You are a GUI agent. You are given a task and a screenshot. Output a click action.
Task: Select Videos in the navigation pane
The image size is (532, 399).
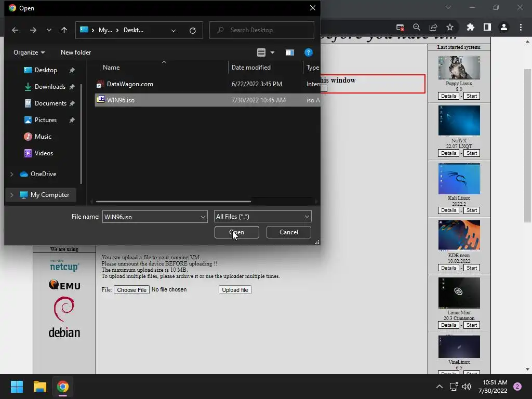coord(44,153)
